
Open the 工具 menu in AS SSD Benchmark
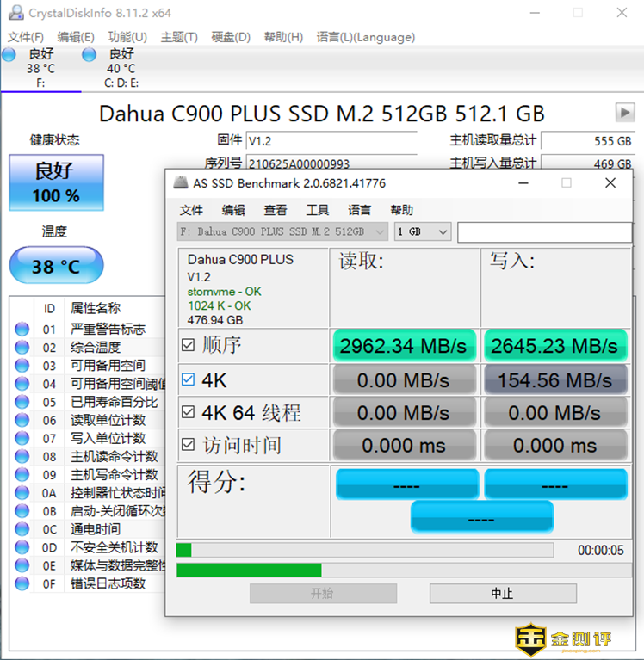point(318,210)
